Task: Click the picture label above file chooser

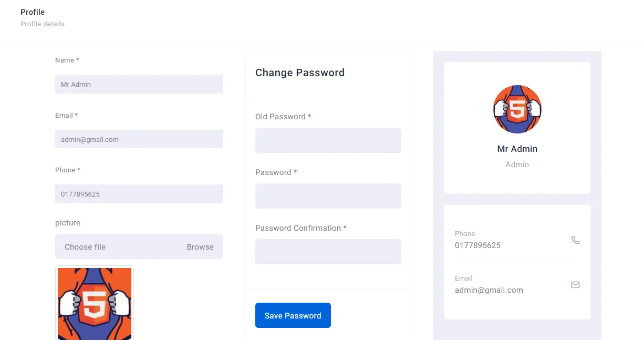Action: [68, 223]
